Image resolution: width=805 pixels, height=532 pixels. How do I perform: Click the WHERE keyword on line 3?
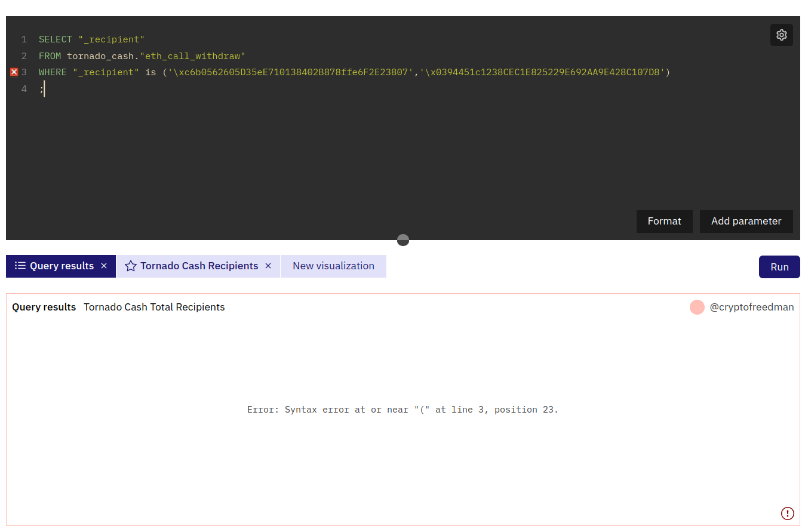point(53,72)
